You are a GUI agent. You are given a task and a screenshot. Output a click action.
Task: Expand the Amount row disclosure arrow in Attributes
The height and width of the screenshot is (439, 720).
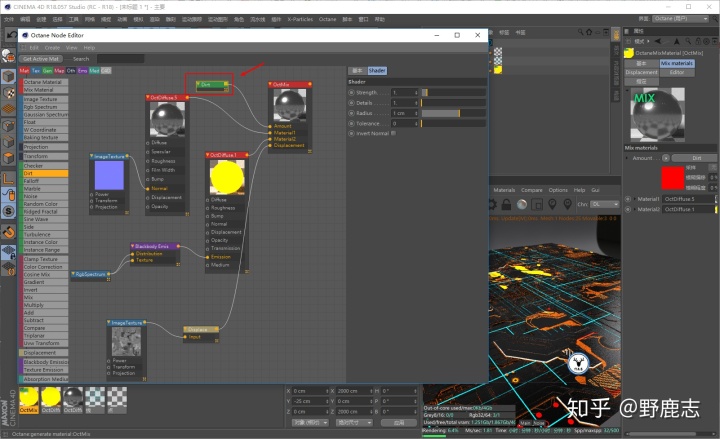coord(627,158)
